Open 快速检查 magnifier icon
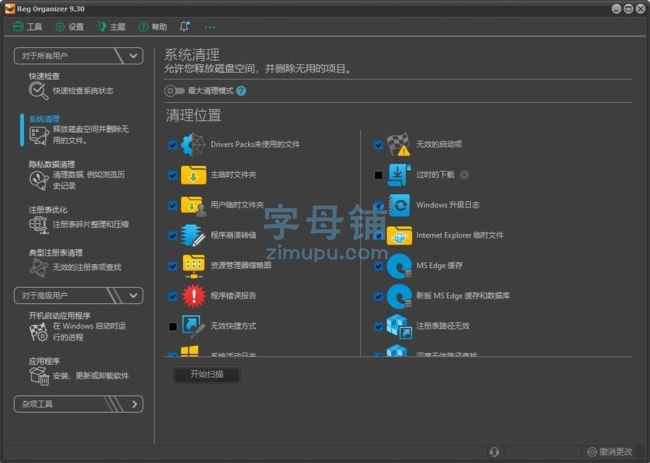650x463 pixels. pos(39,90)
